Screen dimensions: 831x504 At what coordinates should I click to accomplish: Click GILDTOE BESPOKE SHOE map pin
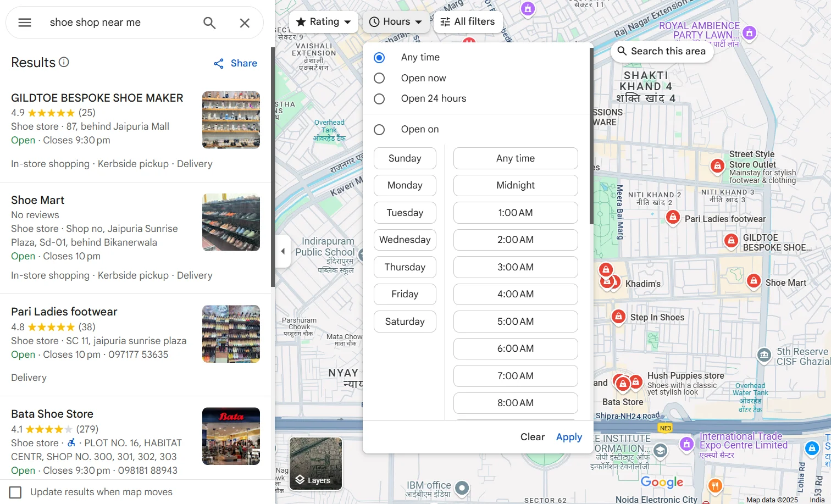tap(731, 241)
